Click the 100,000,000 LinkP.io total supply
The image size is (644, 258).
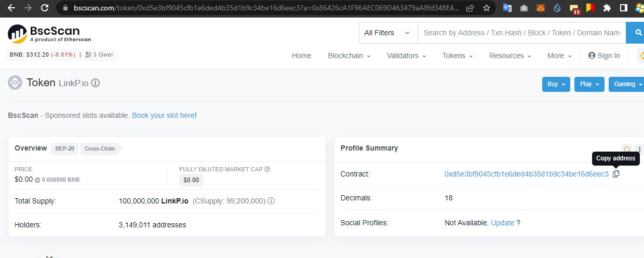pos(154,201)
